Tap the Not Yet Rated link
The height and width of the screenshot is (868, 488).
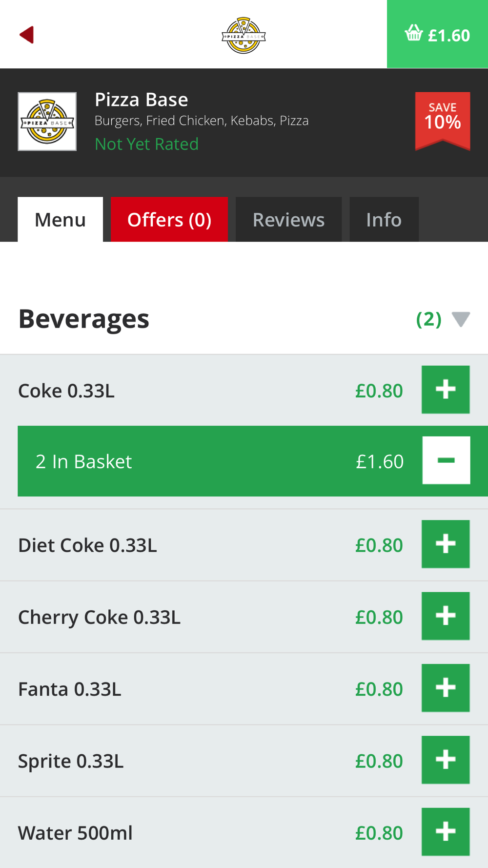(146, 144)
